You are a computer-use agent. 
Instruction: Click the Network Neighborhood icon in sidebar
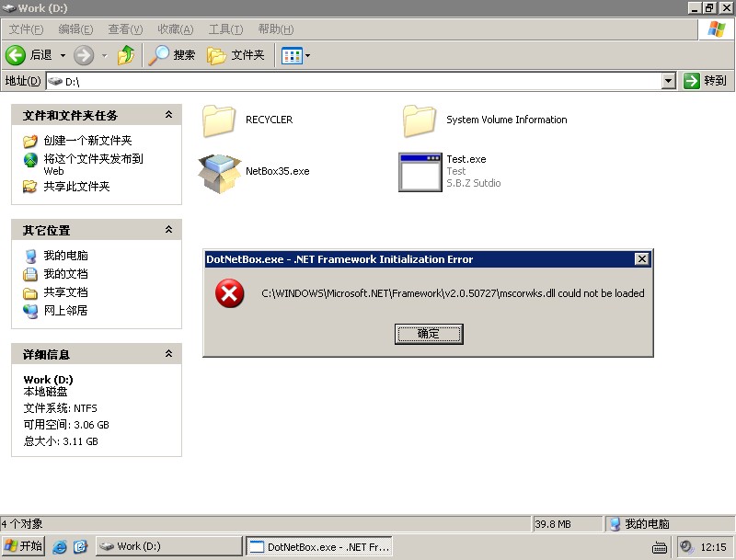pos(30,311)
